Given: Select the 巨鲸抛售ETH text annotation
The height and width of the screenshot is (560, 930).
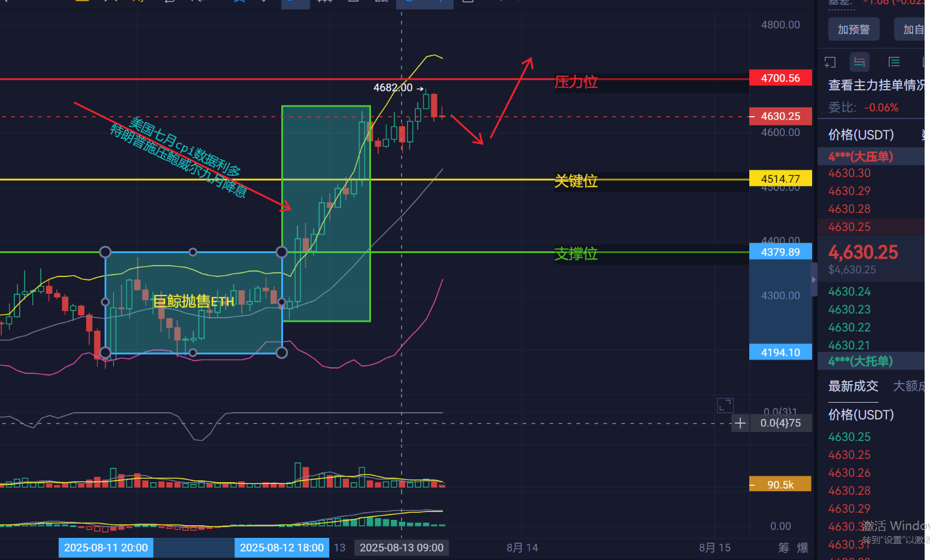Looking at the screenshot, I should [194, 301].
